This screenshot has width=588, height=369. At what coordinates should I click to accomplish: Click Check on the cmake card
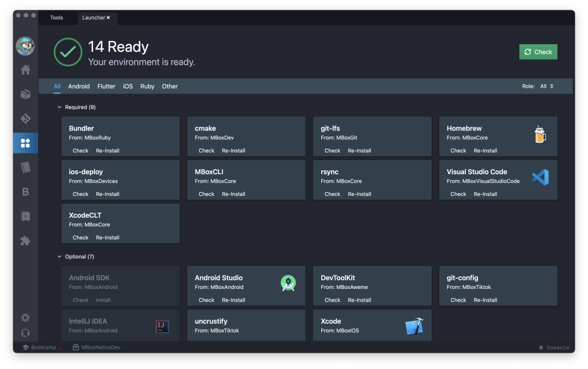tap(206, 150)
